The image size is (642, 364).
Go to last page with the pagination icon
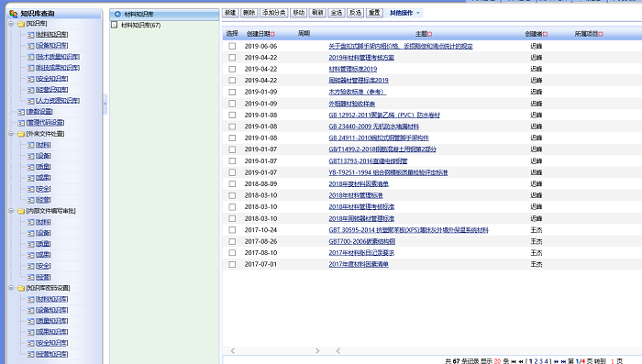(x=563, y=361)
